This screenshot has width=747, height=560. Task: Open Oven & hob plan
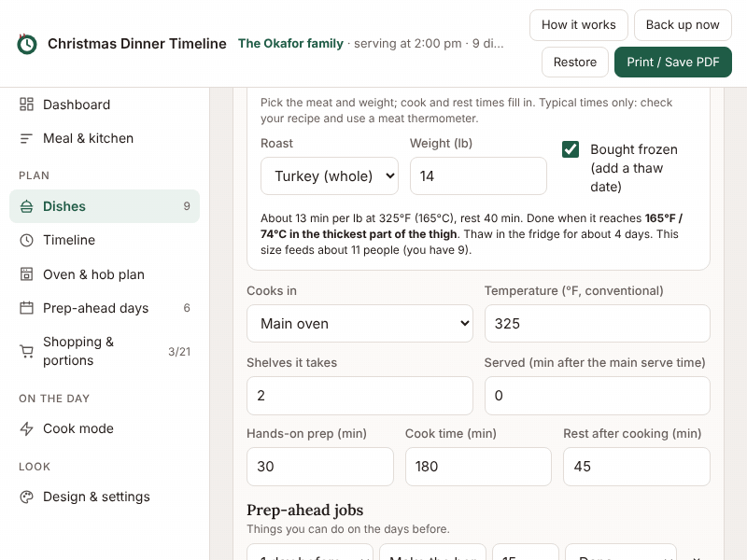[105, 274]
